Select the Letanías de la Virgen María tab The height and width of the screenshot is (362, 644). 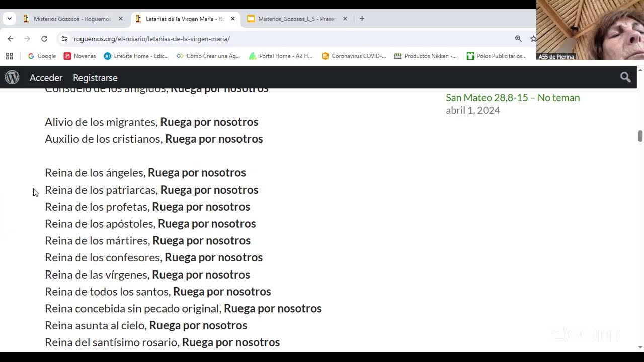pyautogui.click(x=184, y=19)
